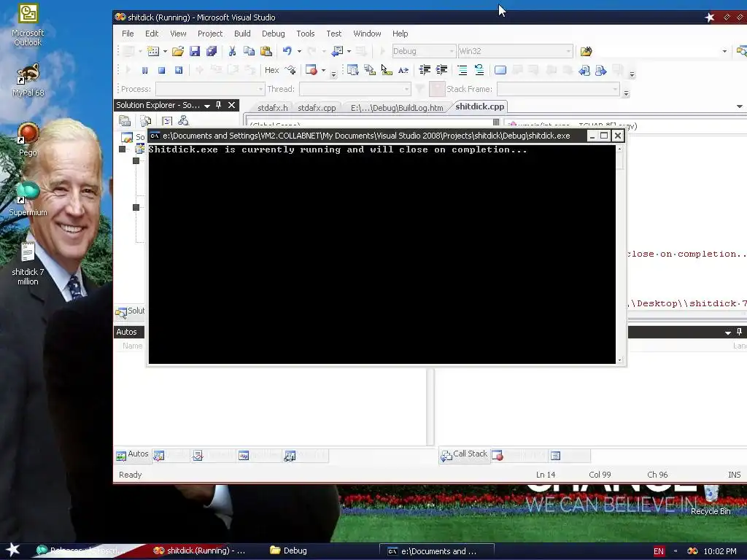This screenshot has height=560, width=747.
Task: Open Solution Explorer window position dropdown
Action: coord(207,106)
